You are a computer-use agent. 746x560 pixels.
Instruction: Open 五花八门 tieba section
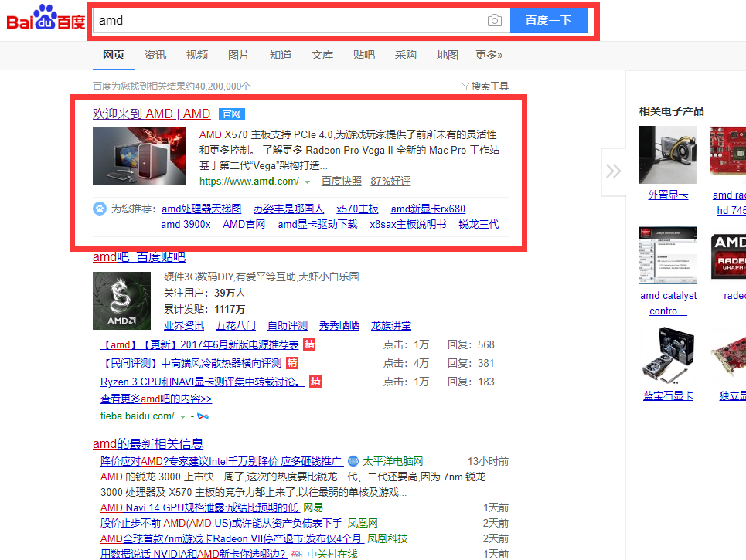pos(236,326)
